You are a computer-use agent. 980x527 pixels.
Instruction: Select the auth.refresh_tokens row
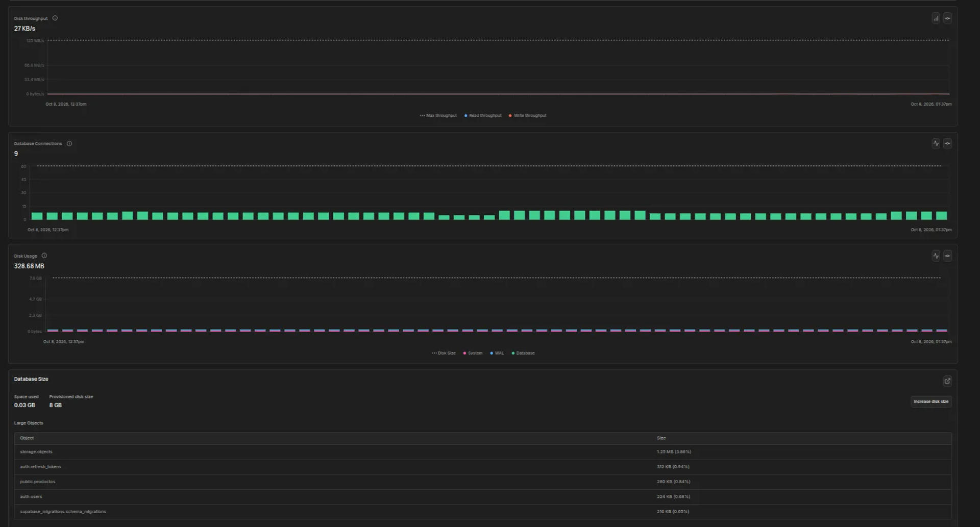pyautogui.click(x=483, y=467)
